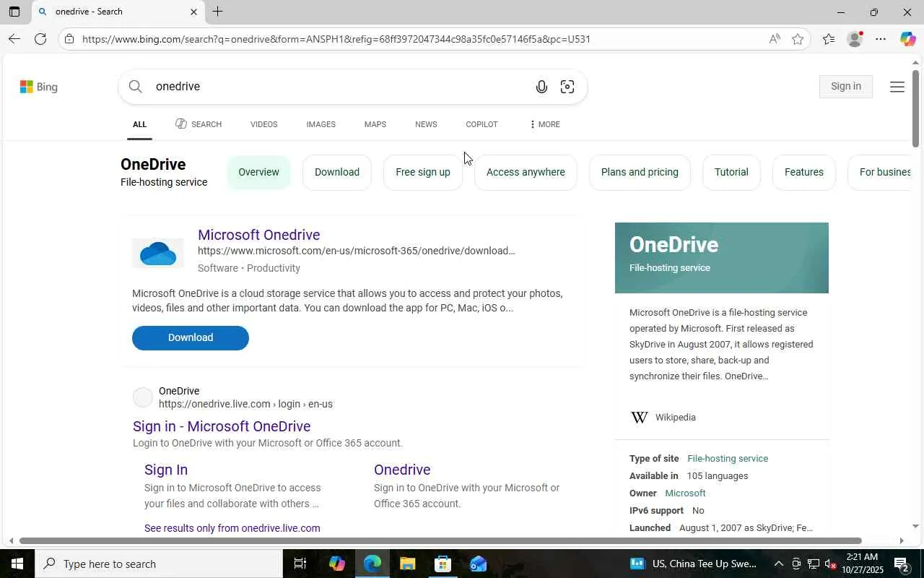The width and height of the screenshot is (924, 578).
Task: Activate the Read aloud icon
Action: pyautogui.click(x=775, y=39)
